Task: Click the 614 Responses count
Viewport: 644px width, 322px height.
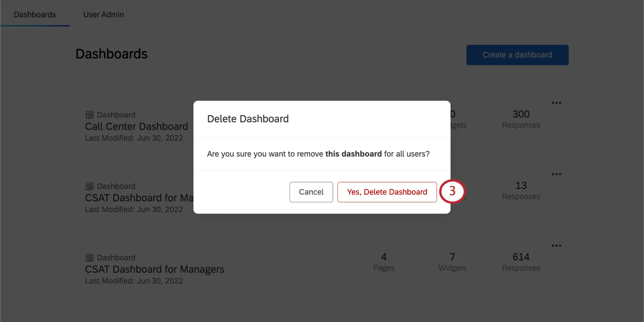Action: point(521,261)
